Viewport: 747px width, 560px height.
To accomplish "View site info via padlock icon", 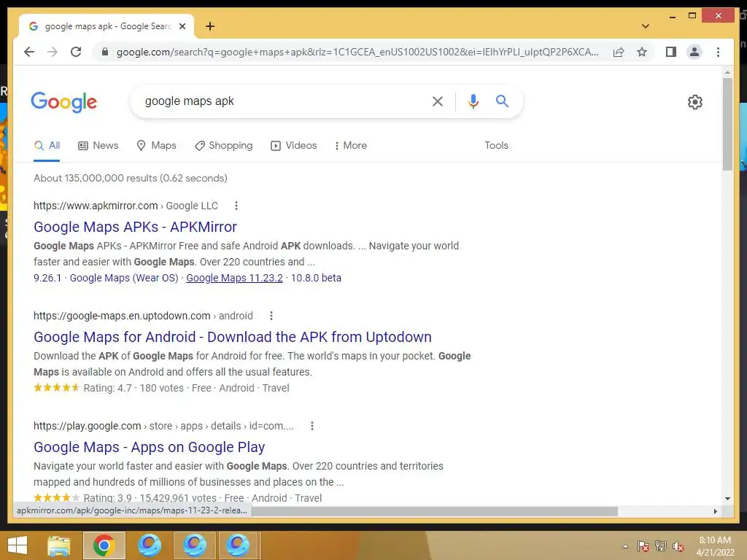I will coord(105,52).
